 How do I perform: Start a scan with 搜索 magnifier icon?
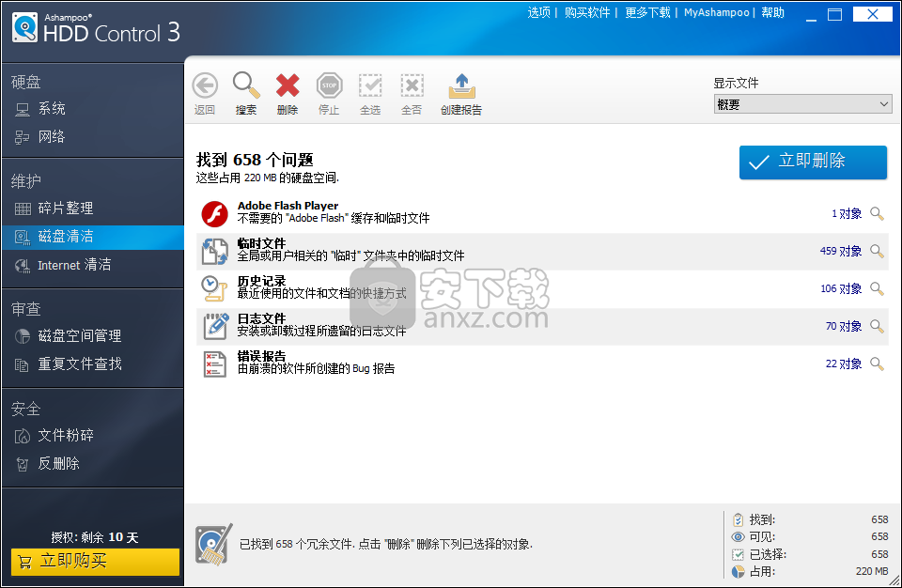click(246, 85)
